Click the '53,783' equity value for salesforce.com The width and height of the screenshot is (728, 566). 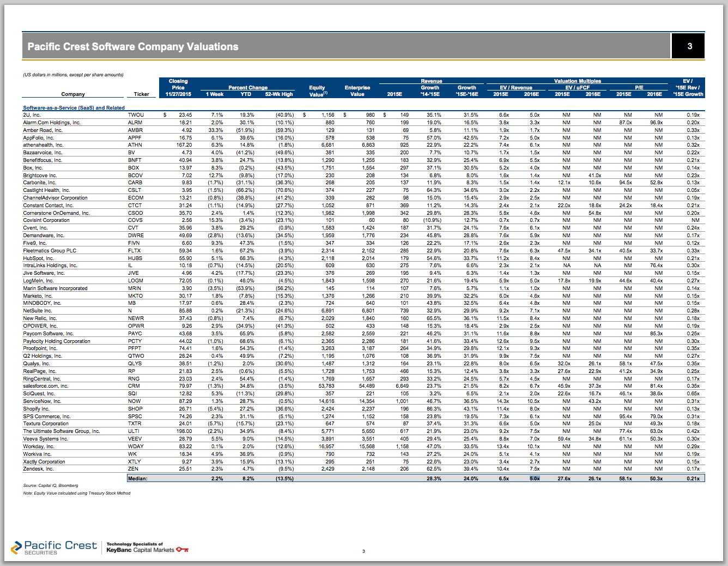click(x=326, y=386)
